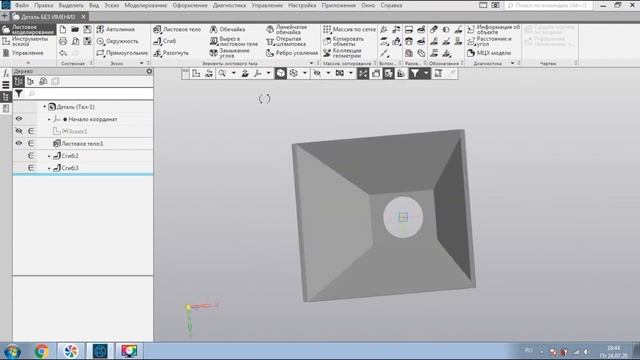Select the Автолиния sketch tool
Viewport: 640px width, 360px height.
pos(116,29)
